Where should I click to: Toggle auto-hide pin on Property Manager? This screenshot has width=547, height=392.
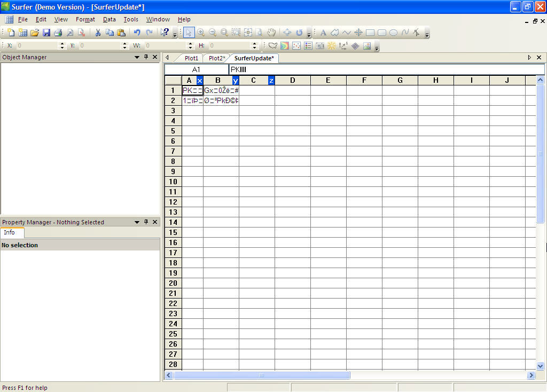[x=146, y=222]
